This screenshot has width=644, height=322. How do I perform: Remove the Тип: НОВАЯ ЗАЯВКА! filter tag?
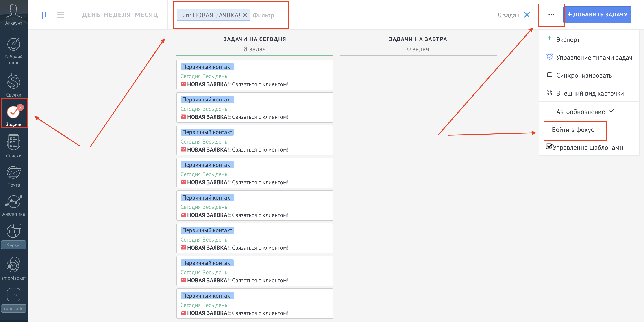pyautogui.click(x=245, y=15)
